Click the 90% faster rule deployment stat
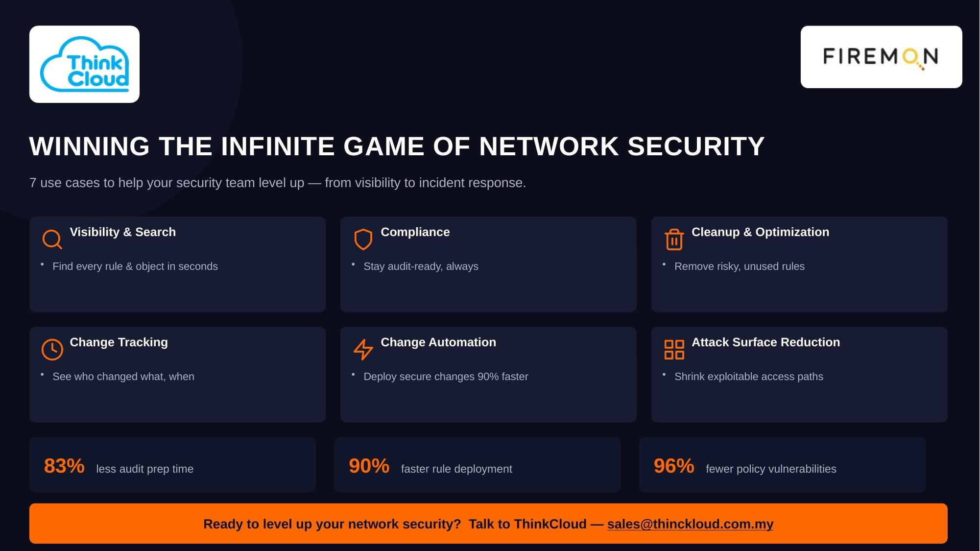Screen dimensions: 980x551 tap(477, 465)
